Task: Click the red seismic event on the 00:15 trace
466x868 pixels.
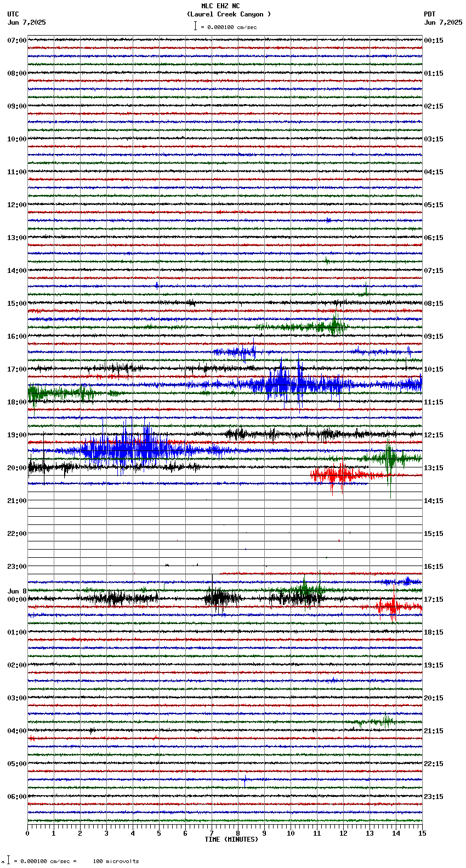Action: pyautogui.click(x=394, y=606)
